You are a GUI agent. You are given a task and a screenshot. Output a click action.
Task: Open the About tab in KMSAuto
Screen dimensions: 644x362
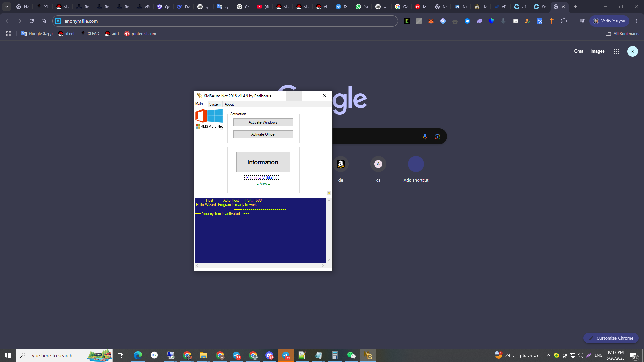click(x=229, y=104)
